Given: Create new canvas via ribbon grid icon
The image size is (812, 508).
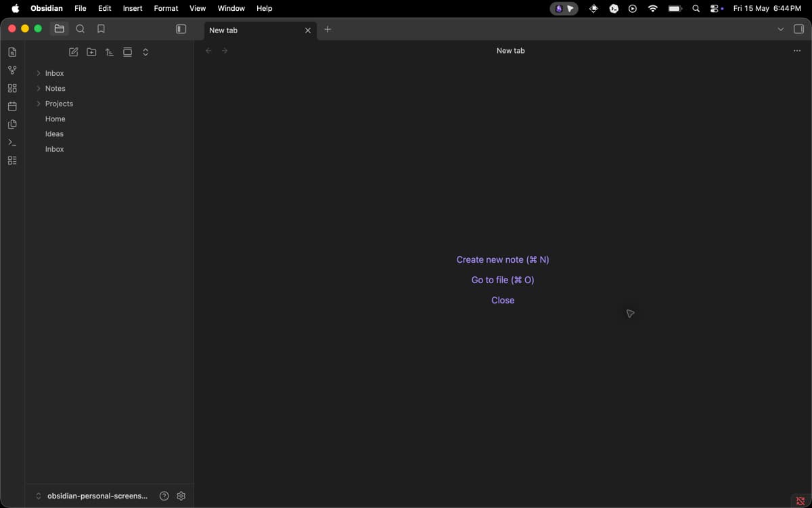Looking at the screenshot, I should 12,88.
